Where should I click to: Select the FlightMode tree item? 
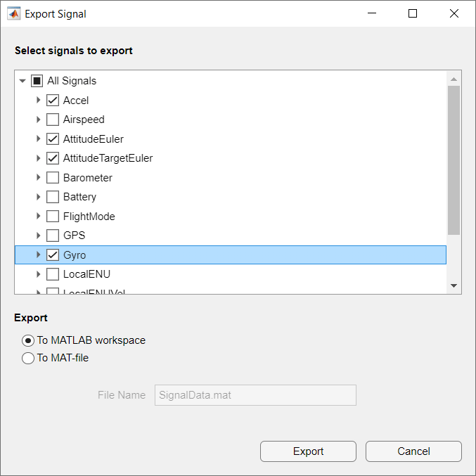click(x=89, y=217)
